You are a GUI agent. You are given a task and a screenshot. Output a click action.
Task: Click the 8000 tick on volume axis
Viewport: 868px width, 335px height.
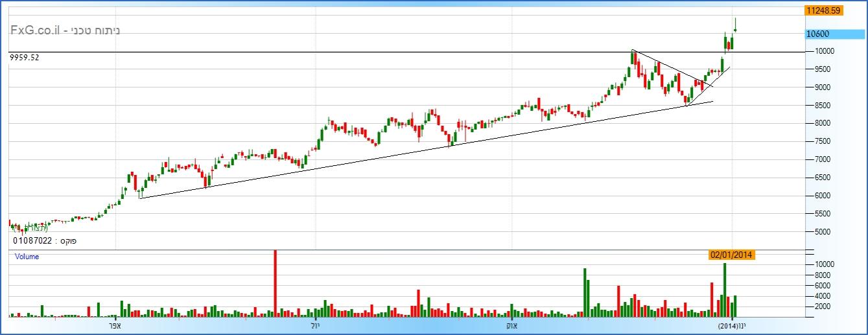pos(814,275)
